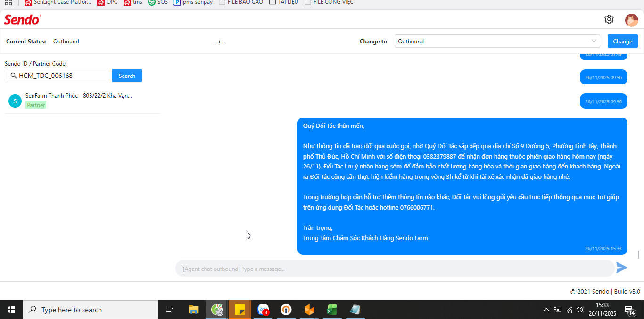The height and width of the screenshot is (319, 644).
Task: Switch to Cốc Cốc browser on taskbar
Action: (x=217, y=310)
